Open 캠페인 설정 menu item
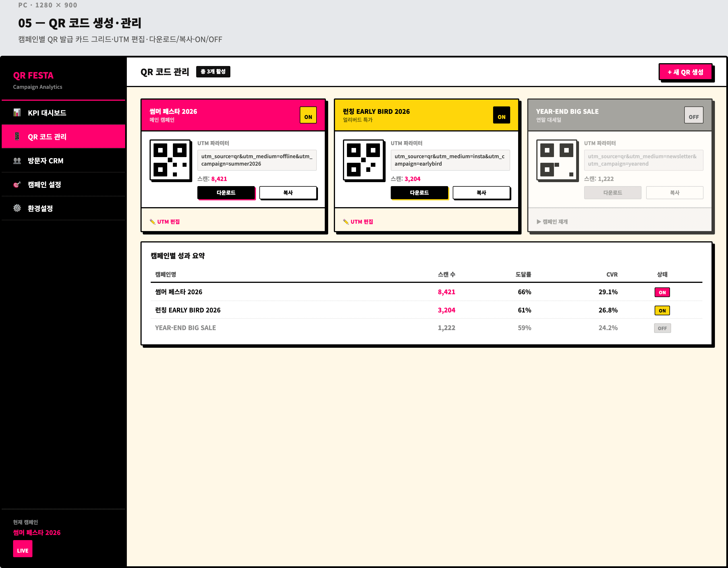This screenshot has width=728, height=568. (63, 184)
